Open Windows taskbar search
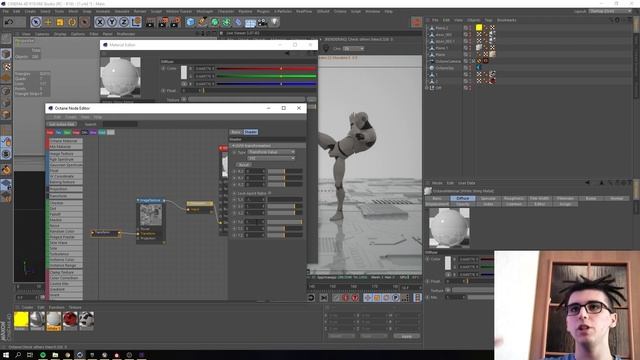Image resolution: width=640 pixels, height=360 pixels. tap(18, 355)
